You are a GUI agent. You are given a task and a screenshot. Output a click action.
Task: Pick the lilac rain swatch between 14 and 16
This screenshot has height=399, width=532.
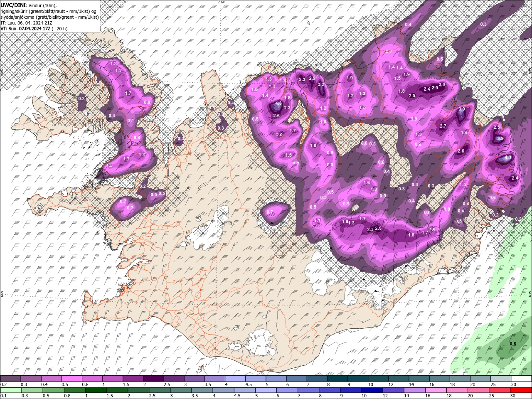[x=414, y=390]
